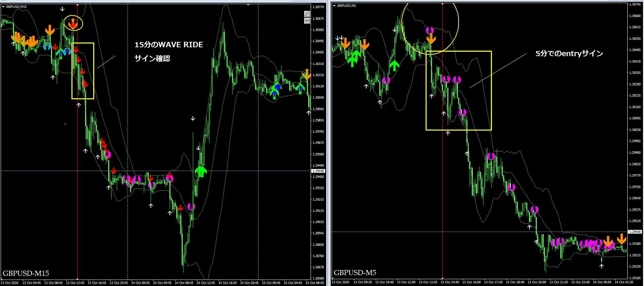The height and width of the screenshot is (286, 644).
Task: Click the 13 Oct 09:20 time label
Action: click(363, 282)
